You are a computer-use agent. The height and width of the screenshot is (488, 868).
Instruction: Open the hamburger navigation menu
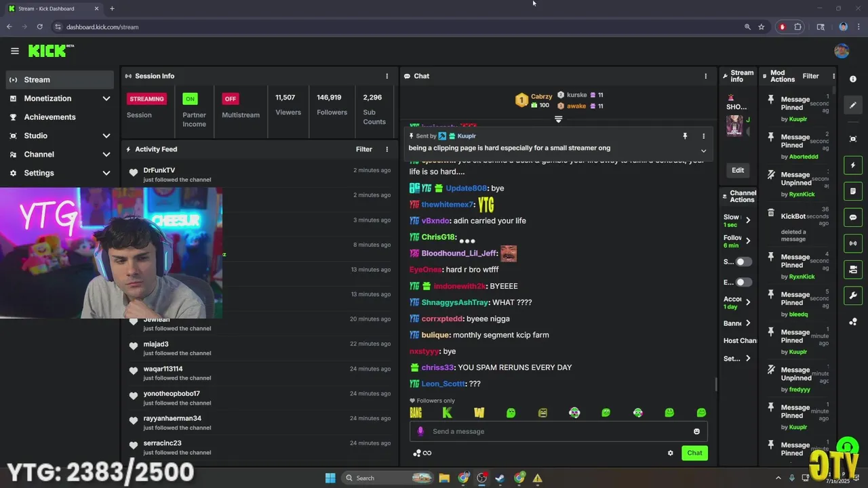click(x=14, y=51)
